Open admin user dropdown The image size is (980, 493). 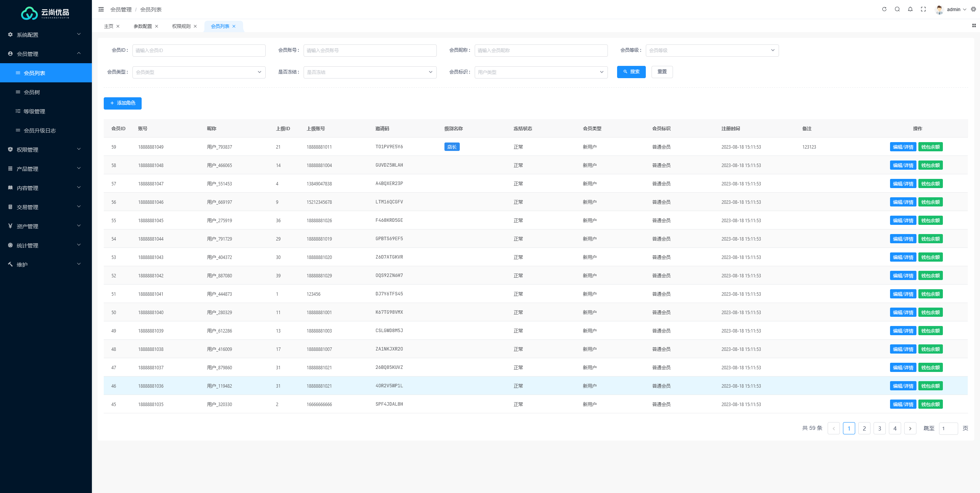coord(956,10)
